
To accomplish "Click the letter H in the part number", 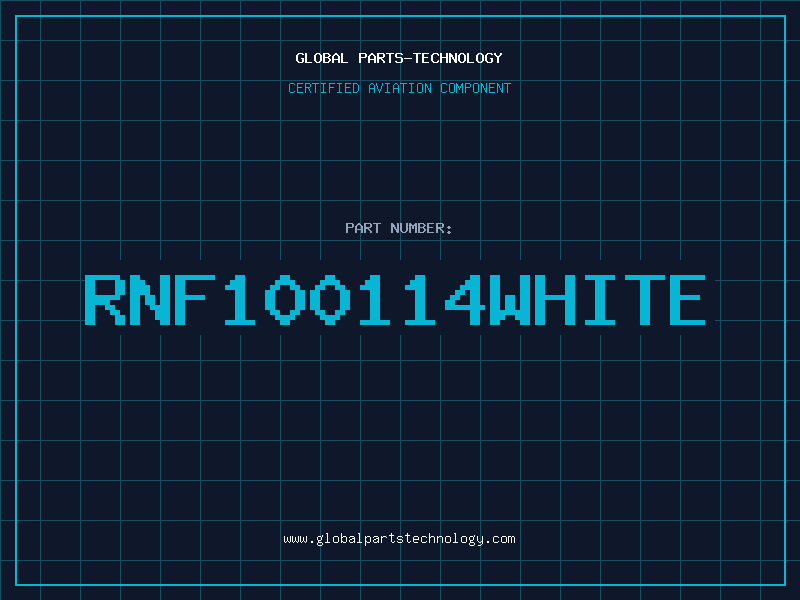I will [x=551, y=300].
